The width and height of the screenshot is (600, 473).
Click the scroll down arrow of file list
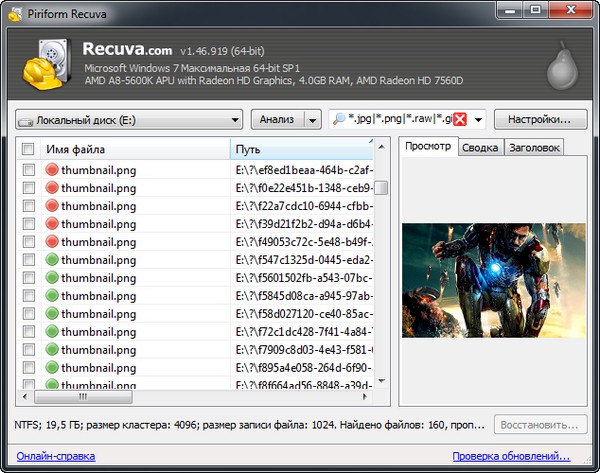381,381
